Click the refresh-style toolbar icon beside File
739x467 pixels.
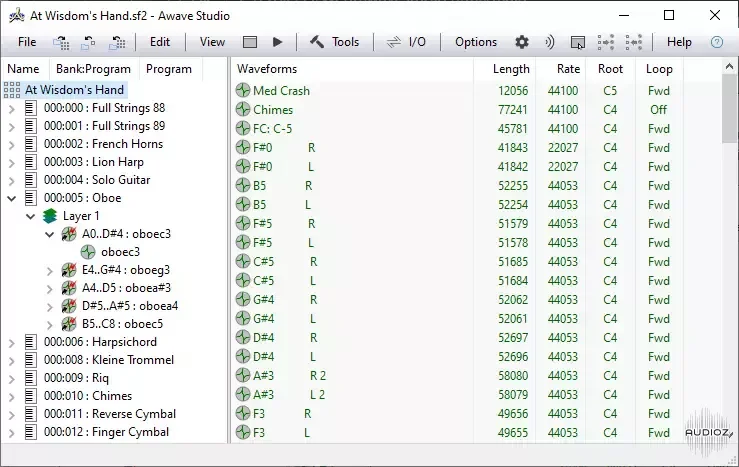click(x=89, y=43)
